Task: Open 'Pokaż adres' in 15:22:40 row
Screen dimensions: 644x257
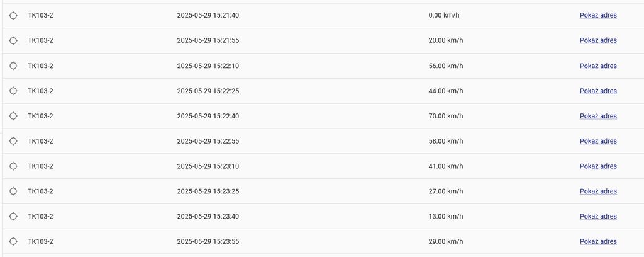Action: click(x=598, y=116)
